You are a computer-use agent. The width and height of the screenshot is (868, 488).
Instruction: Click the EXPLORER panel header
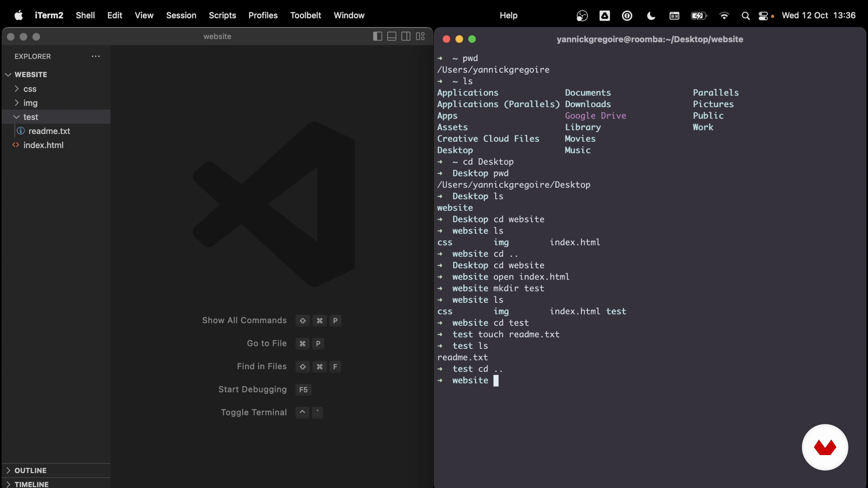(33, 56)
